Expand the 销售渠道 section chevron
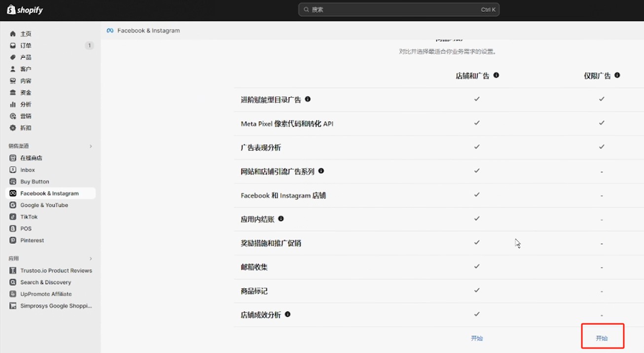The width and height of the screenshot is (644, 353). click(91, 146)
